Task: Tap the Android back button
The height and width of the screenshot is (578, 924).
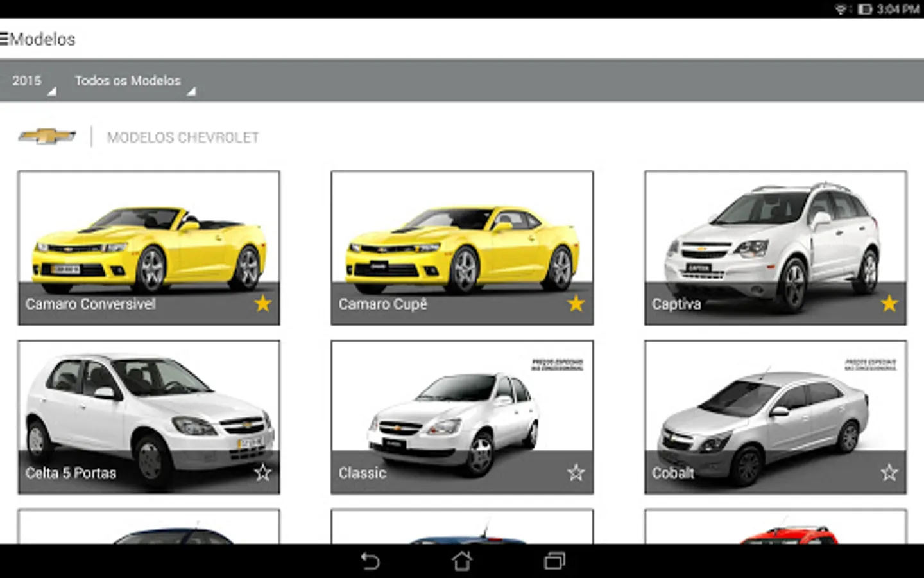Action: point(370,561)
